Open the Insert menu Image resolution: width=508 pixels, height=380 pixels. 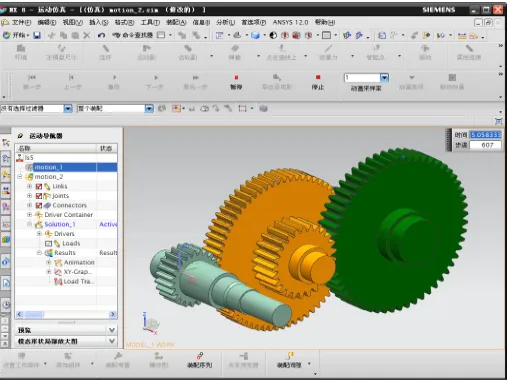coord(99,22)
